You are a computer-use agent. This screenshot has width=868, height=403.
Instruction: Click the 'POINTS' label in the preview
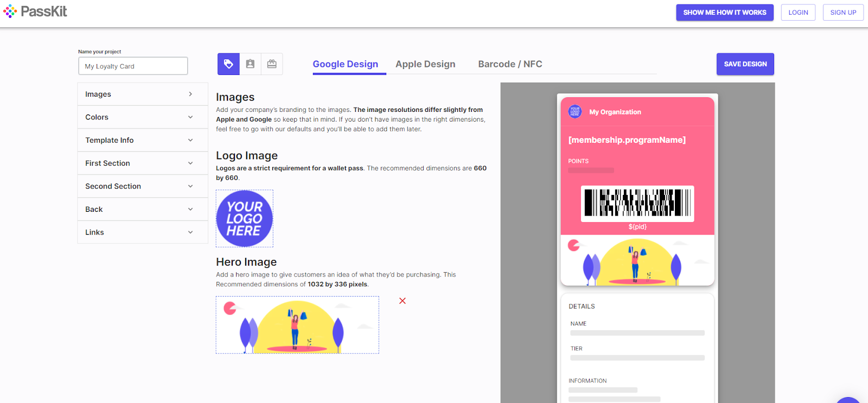[578, 161]
